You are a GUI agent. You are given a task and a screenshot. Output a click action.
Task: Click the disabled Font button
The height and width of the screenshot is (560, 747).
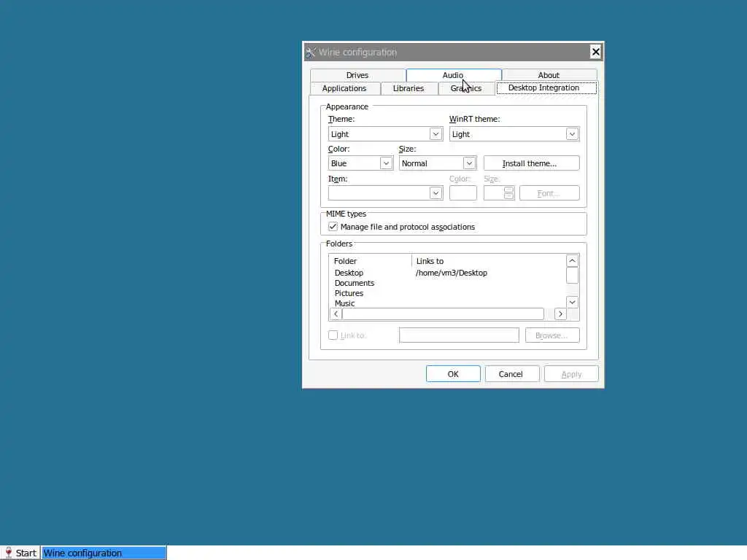549,192
